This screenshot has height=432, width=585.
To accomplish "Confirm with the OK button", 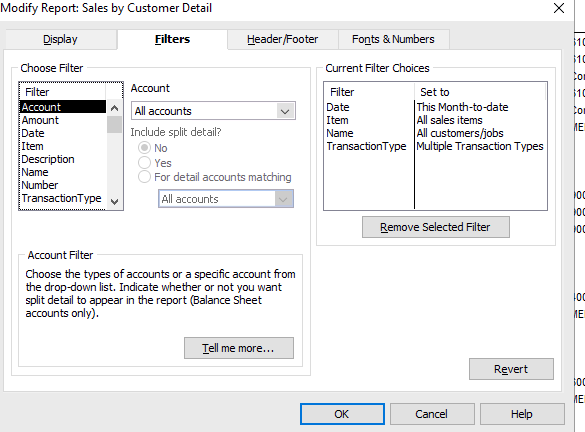I will tap(342, 414).
